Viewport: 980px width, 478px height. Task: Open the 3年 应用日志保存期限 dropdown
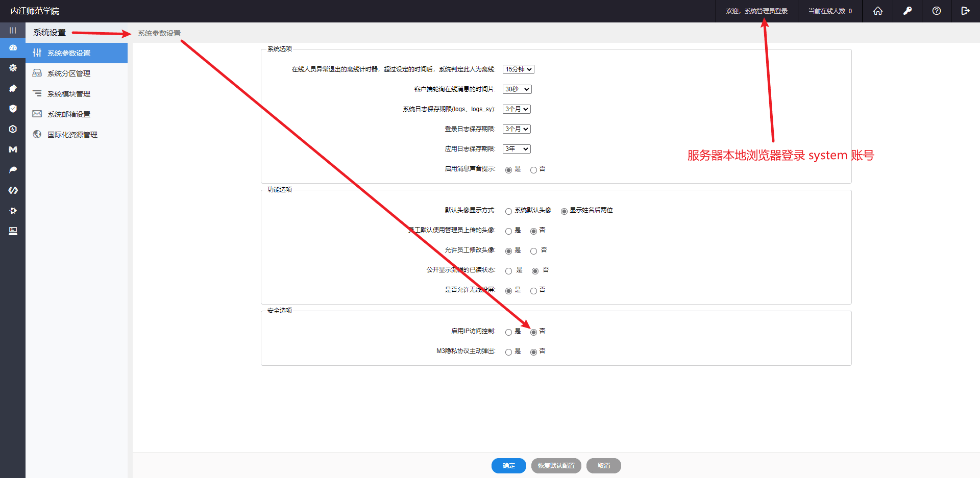pos(517,149)
